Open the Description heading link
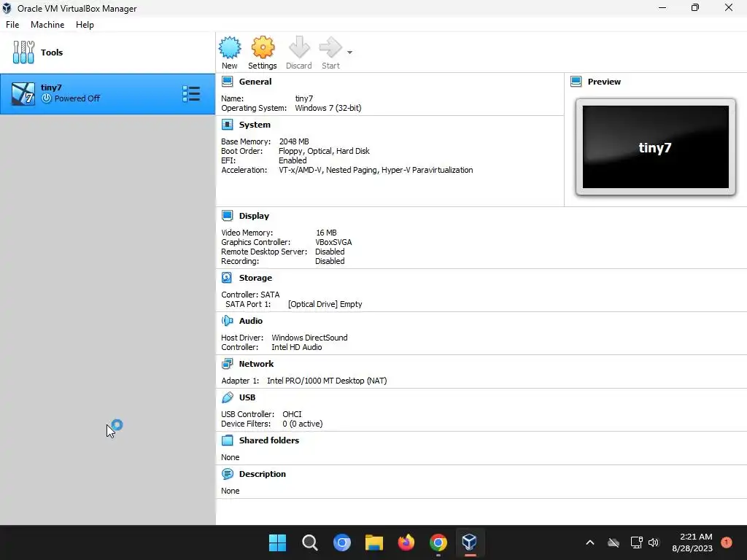 coord(263,474)
